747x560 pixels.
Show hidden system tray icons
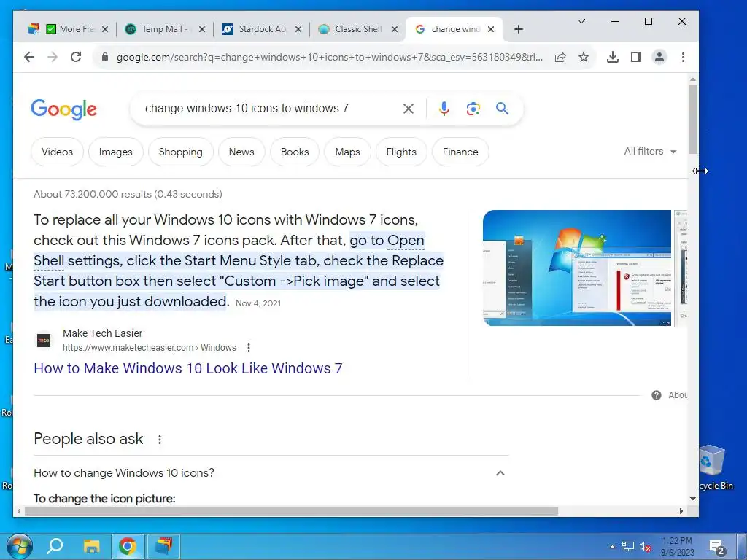(612, 547)
